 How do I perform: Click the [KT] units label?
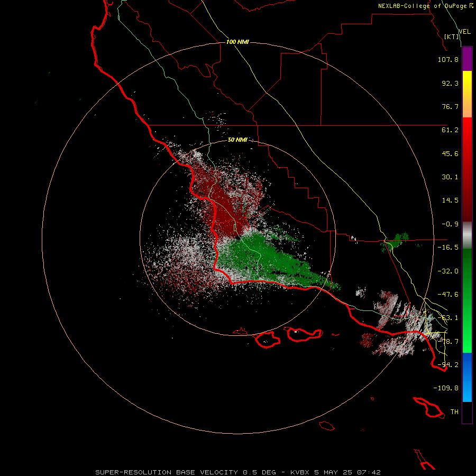(452, 36)
